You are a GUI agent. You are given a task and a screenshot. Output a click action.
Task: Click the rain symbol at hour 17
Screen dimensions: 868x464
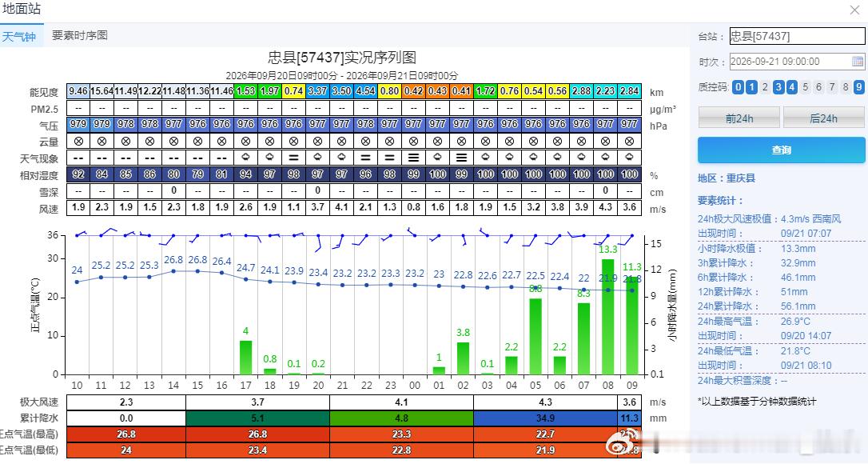(x=246, y=158)
